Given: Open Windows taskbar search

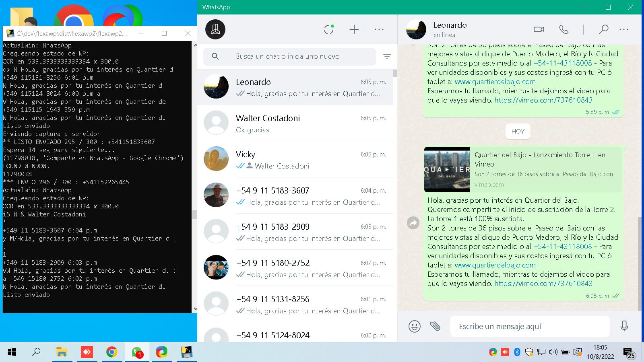Looking at the screenshot, I should click(x=36, y=352).
